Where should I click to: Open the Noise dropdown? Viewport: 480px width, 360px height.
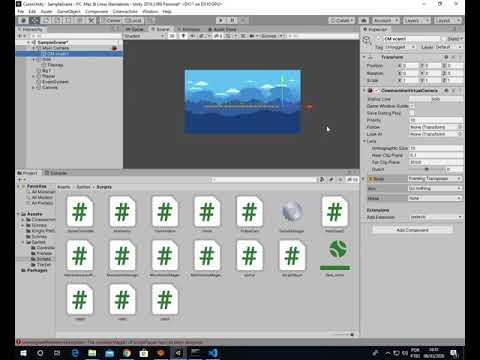[435, 198]
